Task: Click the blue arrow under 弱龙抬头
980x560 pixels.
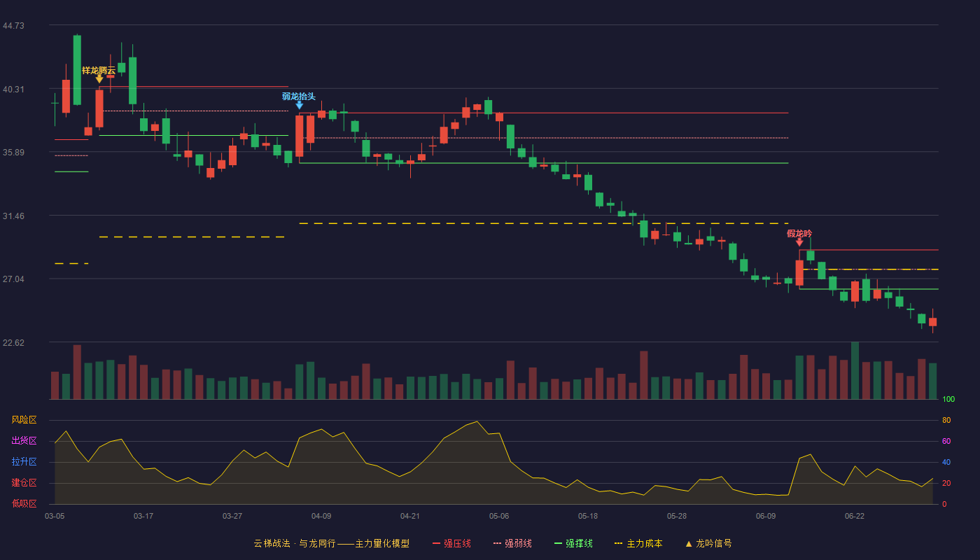Action: click(300, 105)
